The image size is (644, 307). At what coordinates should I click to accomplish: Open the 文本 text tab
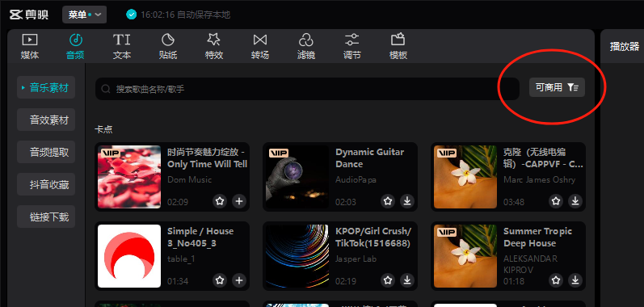pos(121,47)
